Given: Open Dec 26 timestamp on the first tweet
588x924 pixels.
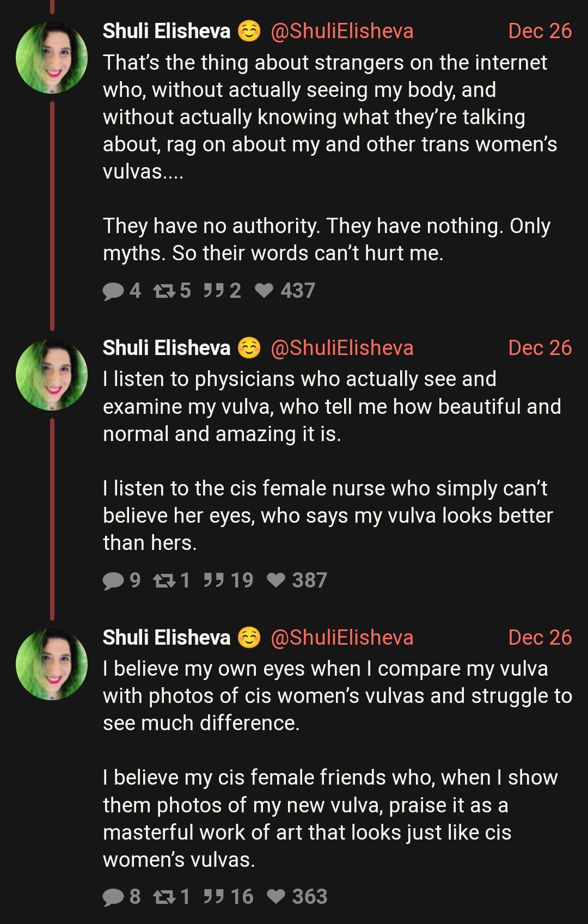Looking at the screenshot, I should 540,31.
